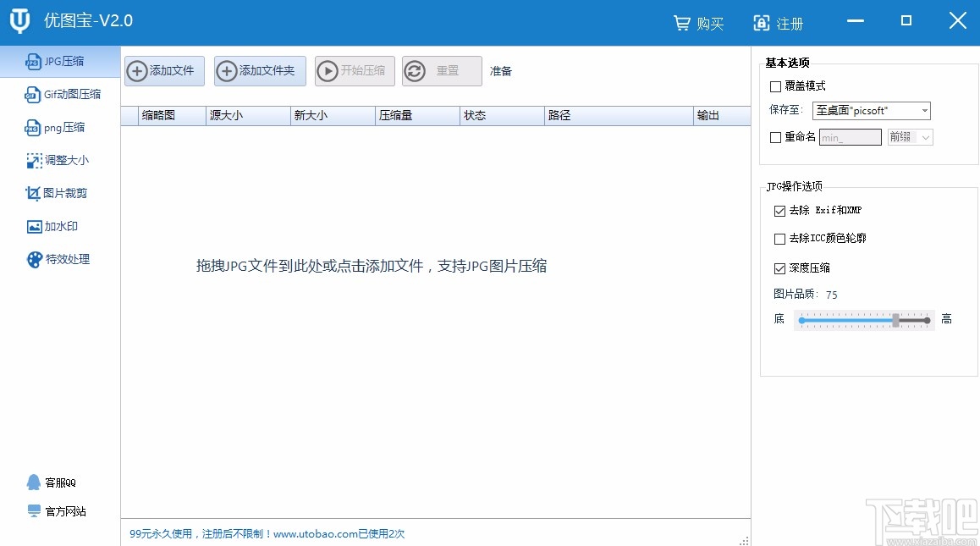The width and height of the screenshot is (980, 546).
Task: Click the 注册 register option
Action: click(779, 23)
